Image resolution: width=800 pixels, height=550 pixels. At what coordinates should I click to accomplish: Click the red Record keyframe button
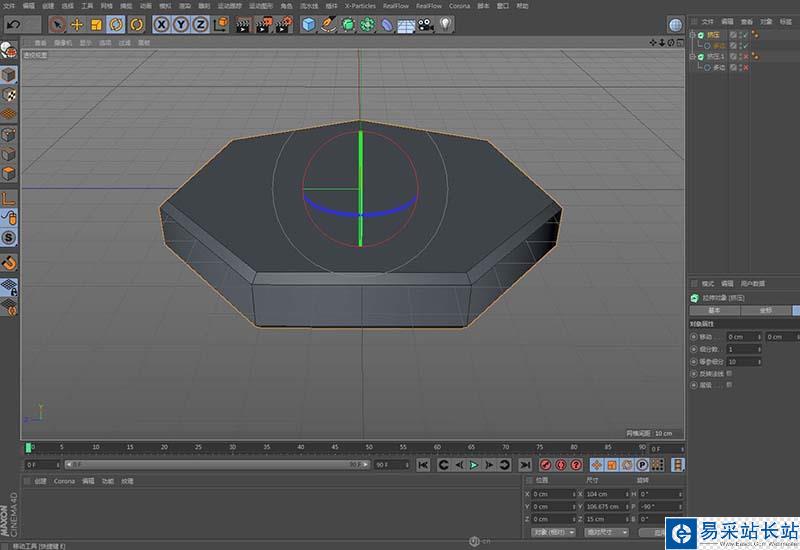(x=545, y=465)
